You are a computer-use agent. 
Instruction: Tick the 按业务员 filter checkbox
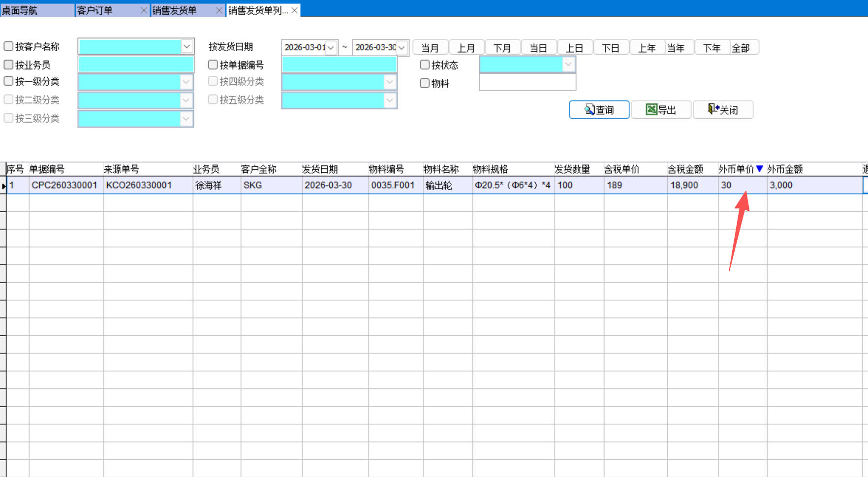8,64
